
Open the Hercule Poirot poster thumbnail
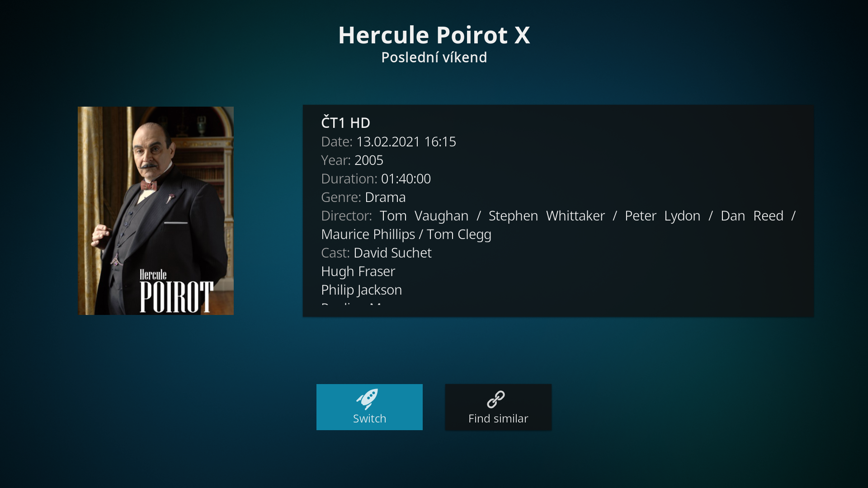tap(156, 211)
